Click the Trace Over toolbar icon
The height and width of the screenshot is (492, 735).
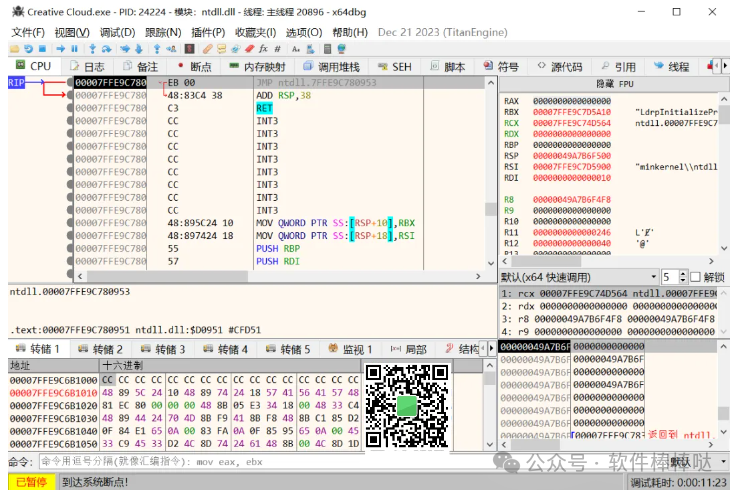pyautogui.click(x=139, y=49)
